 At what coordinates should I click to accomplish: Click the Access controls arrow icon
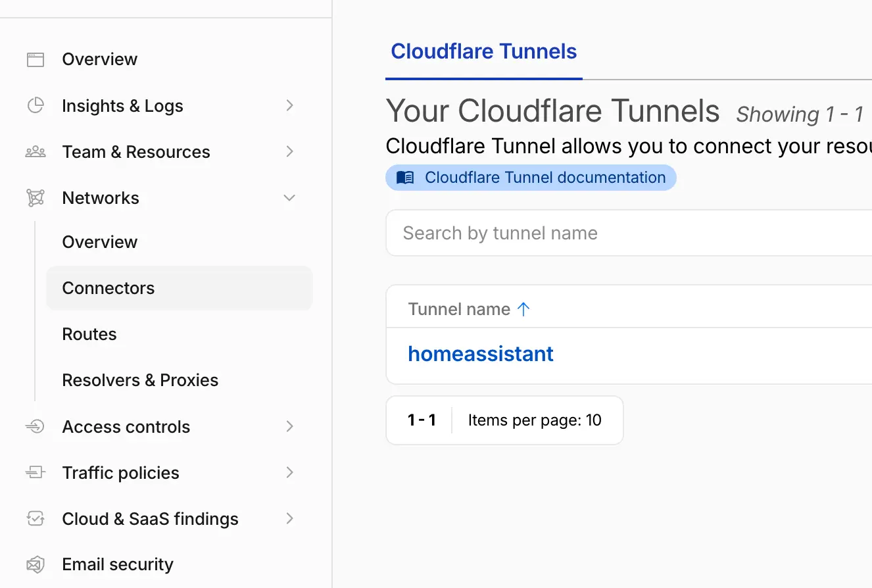(35, 427)
